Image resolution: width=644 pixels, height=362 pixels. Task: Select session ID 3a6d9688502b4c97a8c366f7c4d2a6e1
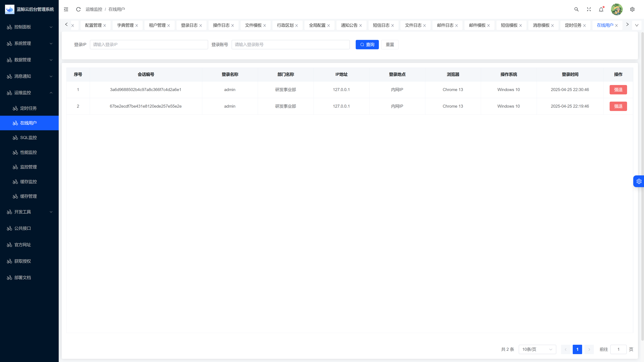pyautogui.click(x=146, y=90)
